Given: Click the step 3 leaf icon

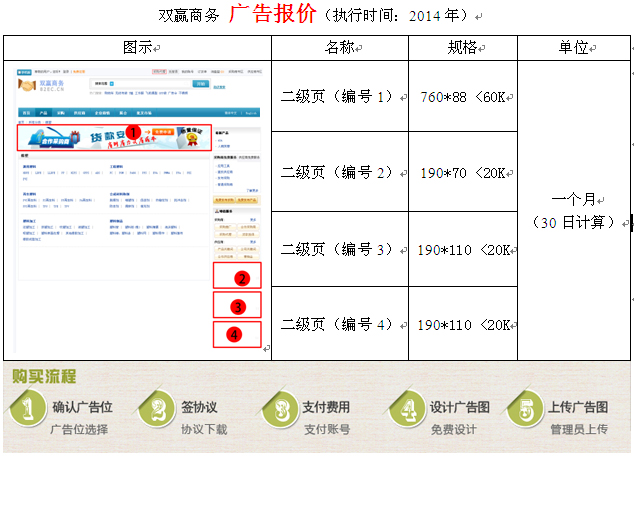Looking at the screenshot, I should [x=280, y=411].
